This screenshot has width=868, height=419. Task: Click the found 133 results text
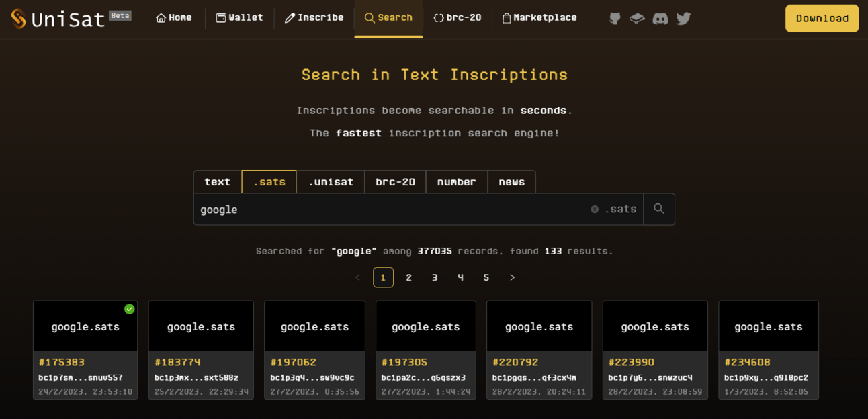(x=562, y=251)
